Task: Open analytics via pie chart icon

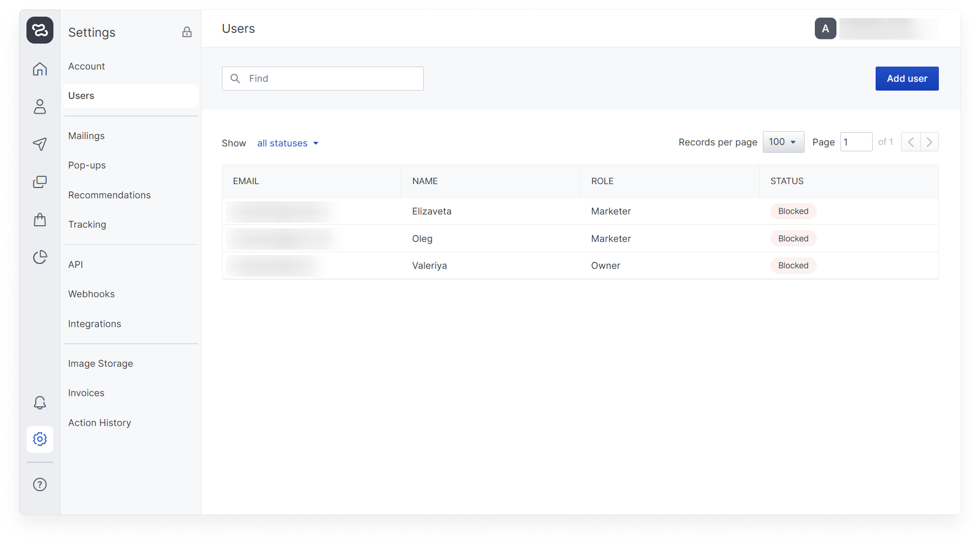Action: 40,257
